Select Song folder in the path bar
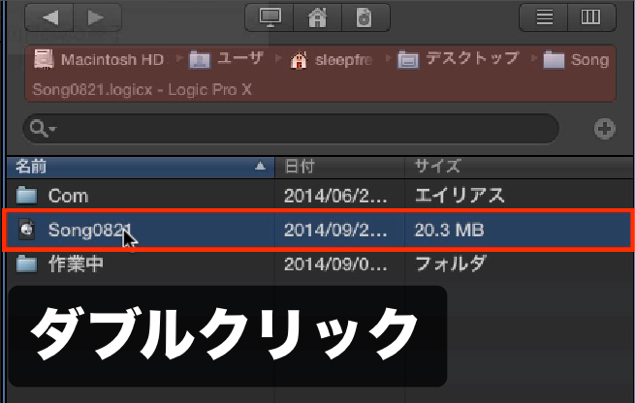 (576, 60)
